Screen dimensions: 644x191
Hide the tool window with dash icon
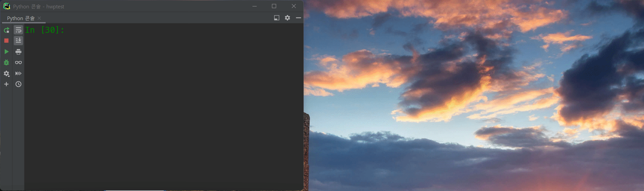point(299,18)
